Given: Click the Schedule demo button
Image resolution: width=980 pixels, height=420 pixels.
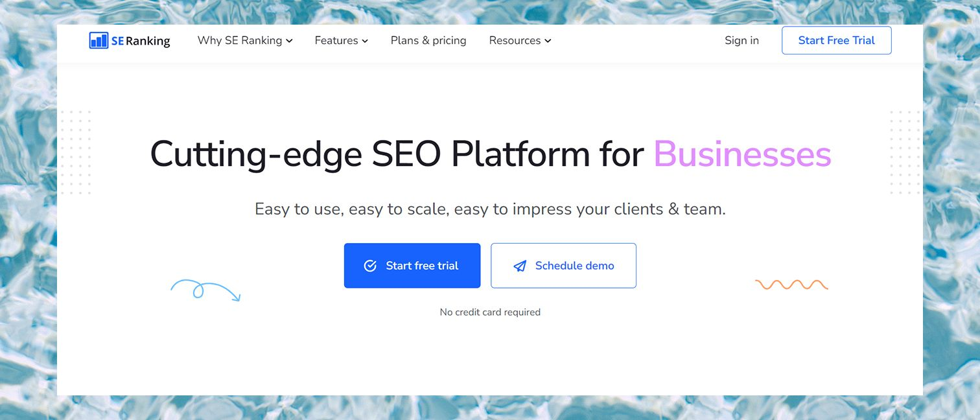Looking at the screenshot, I should (563, 266).
